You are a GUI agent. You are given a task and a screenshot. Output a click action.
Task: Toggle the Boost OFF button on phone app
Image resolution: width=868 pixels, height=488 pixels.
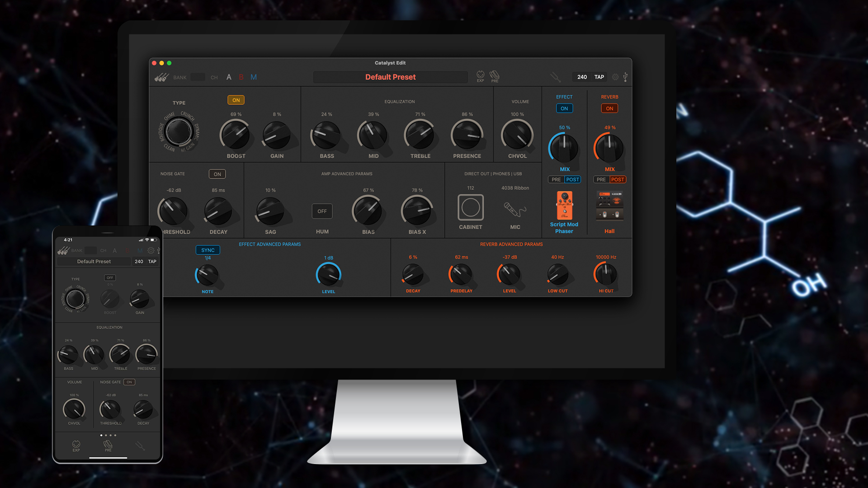110,278
